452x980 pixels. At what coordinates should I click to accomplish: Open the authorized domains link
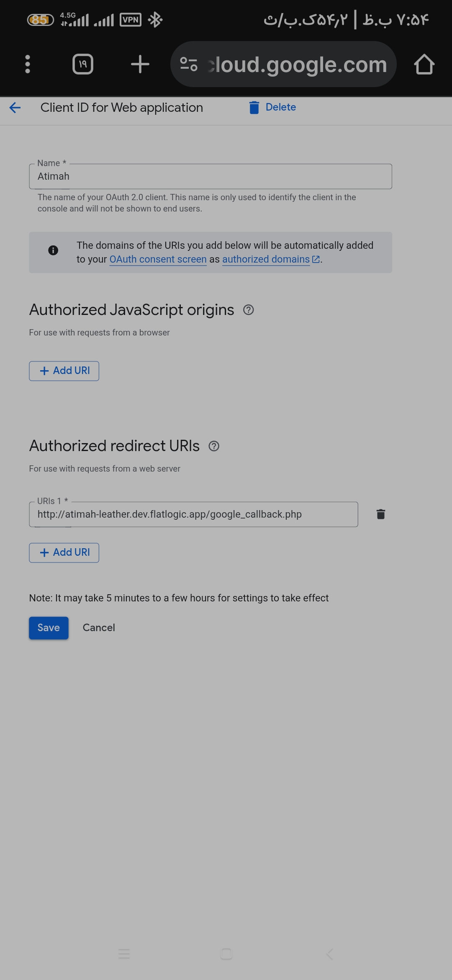pyautogui.click(x=266, y=260)
